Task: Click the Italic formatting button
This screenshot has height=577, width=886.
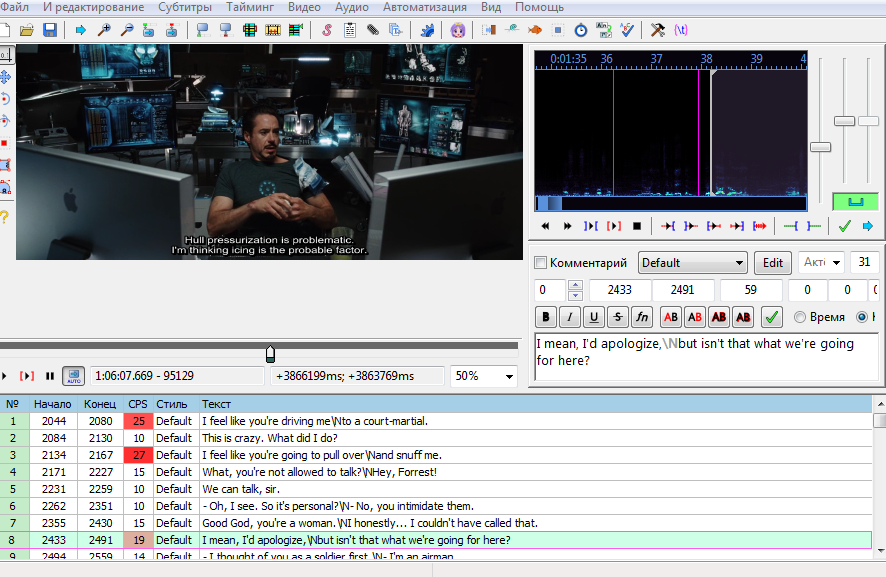Action: point(570,317)
